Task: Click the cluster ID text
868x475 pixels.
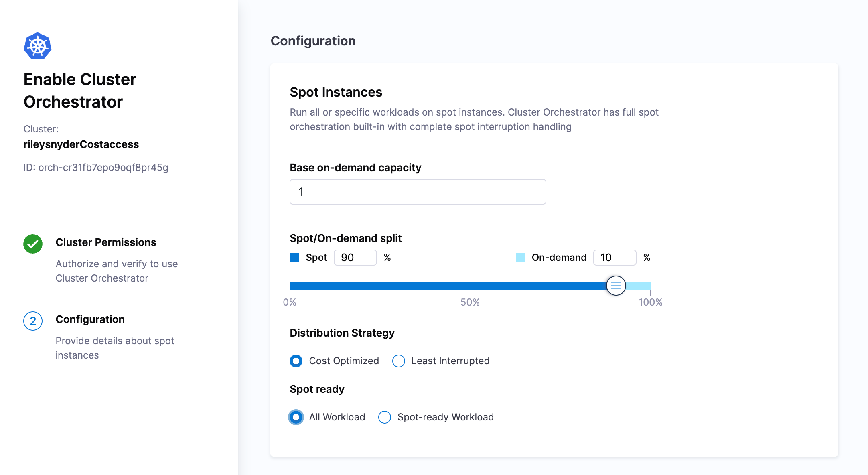Action: click(96, 168)
